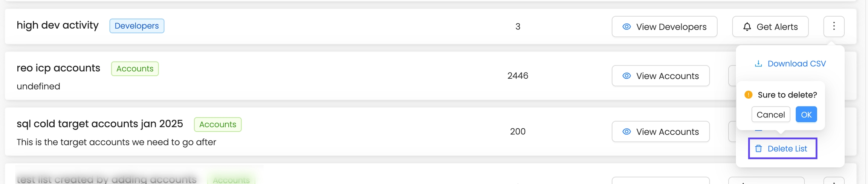The width and height of the screenshot is (868, 184).
Task: Click eye icon for sql cold target accounts
Action: click(627, 132)
